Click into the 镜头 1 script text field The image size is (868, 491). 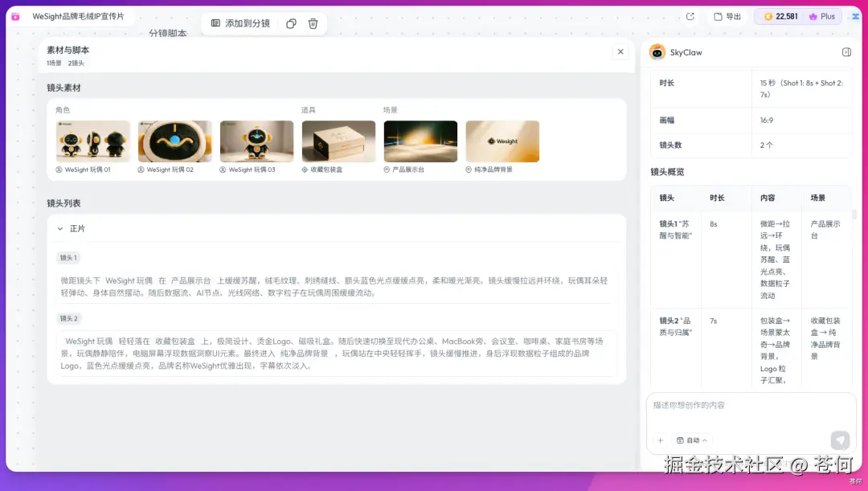(337, 287)
